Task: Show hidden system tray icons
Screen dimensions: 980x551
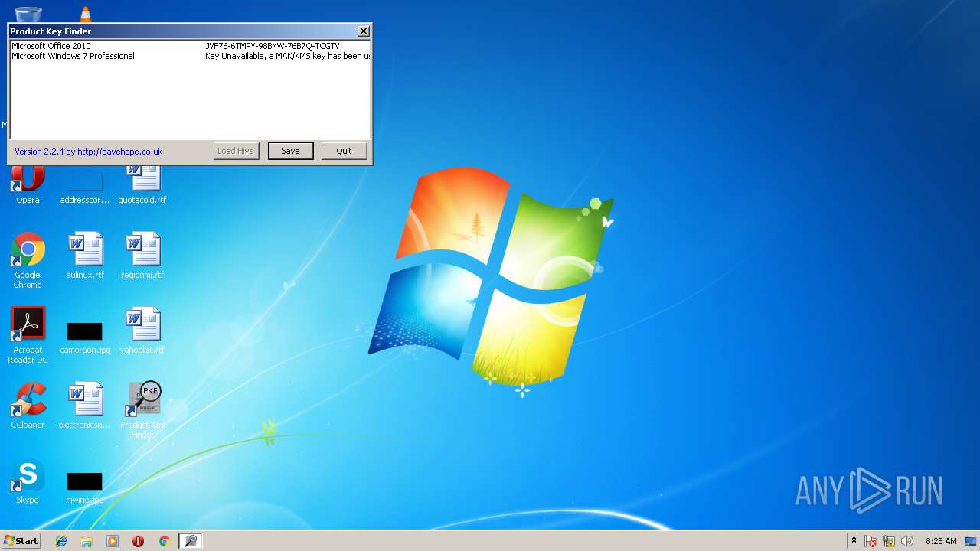Action: tap(854, 541)
